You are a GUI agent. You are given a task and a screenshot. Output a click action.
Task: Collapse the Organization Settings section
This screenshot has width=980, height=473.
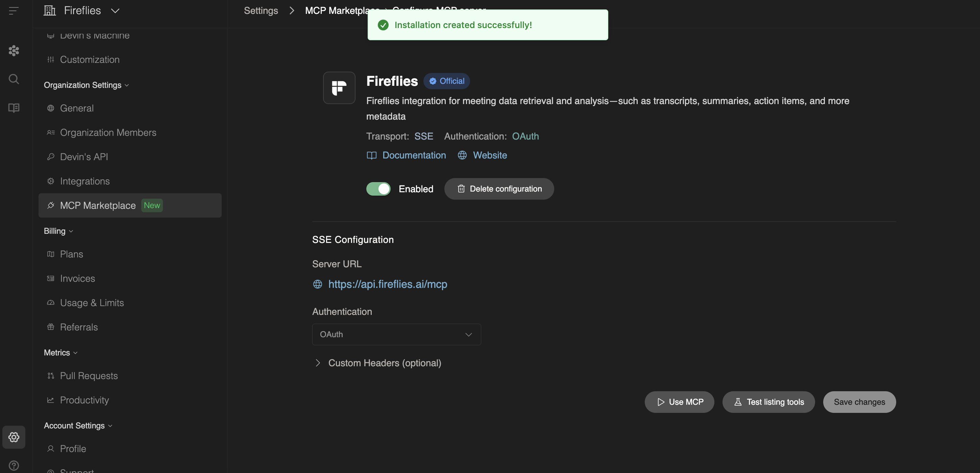pos(86,85)
